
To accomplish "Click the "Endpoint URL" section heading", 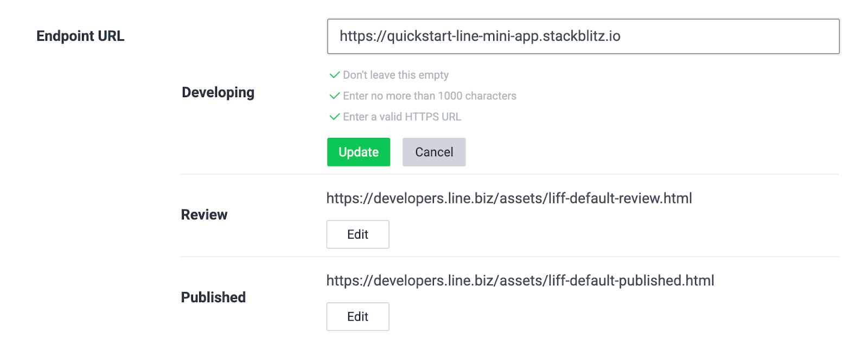I will click(x=80, y=36).
